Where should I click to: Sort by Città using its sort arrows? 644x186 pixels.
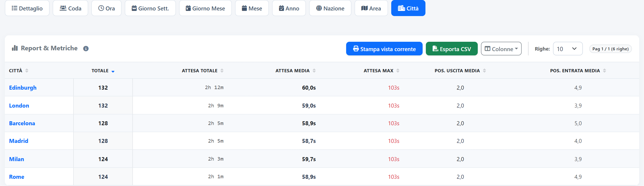click(27, 71)
